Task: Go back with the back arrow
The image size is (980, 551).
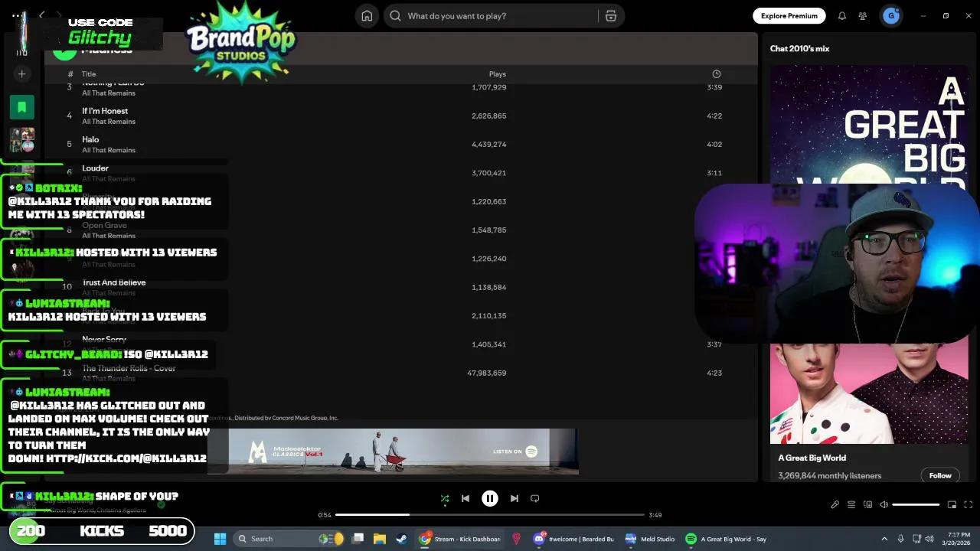Action: click(42, 16)
